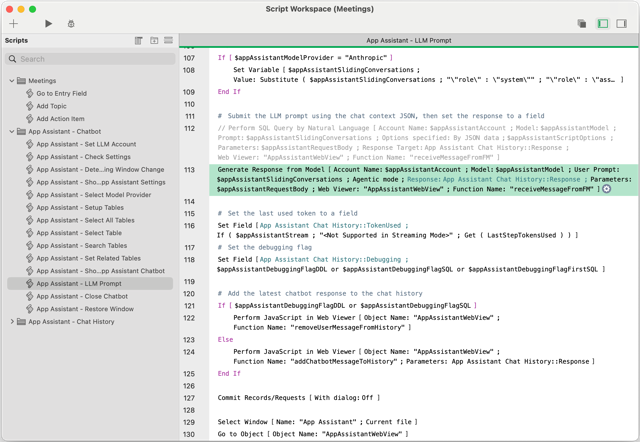Screen dimensions: 640x442
Task: Click the Meetings folder icon
Action: (x=21, y=81)
